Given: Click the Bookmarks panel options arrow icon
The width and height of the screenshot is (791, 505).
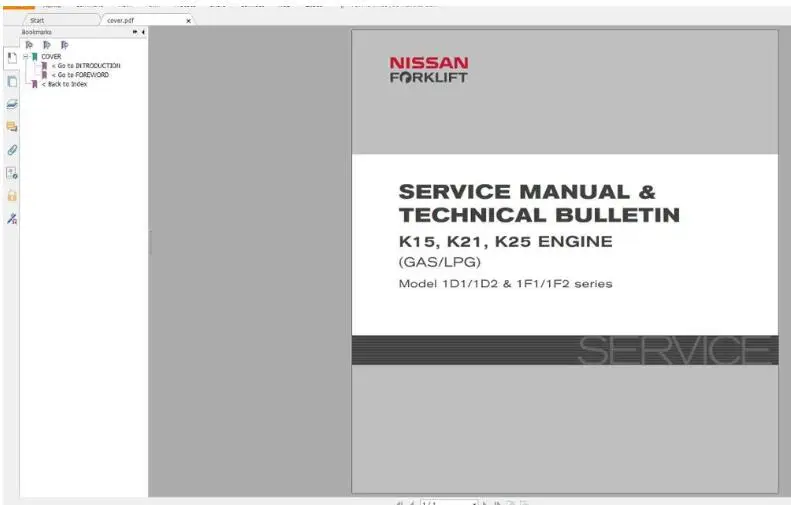Looking at the screenshot, I should [135, 32].
